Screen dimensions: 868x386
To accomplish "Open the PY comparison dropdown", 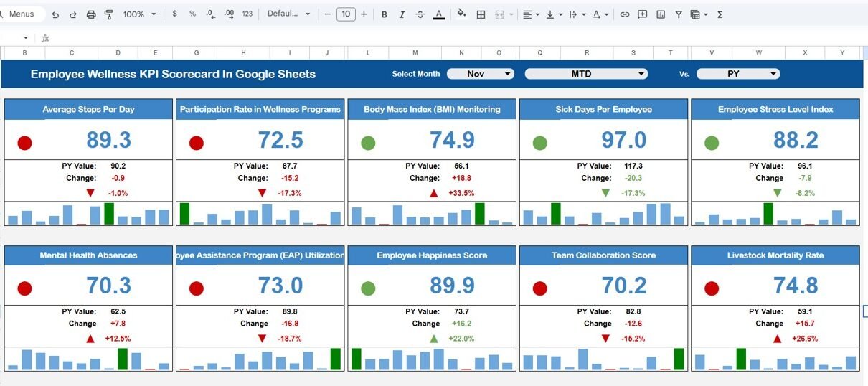I will 737,74.
